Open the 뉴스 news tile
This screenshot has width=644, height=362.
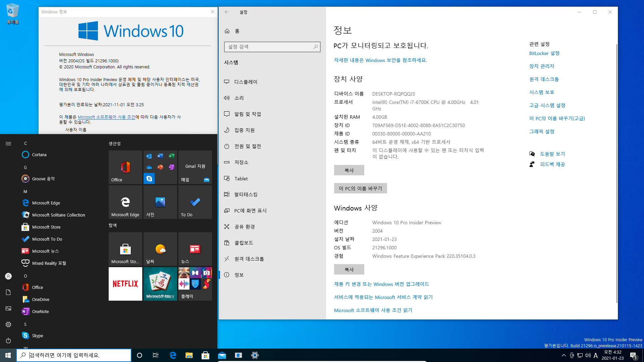[195, 249]
